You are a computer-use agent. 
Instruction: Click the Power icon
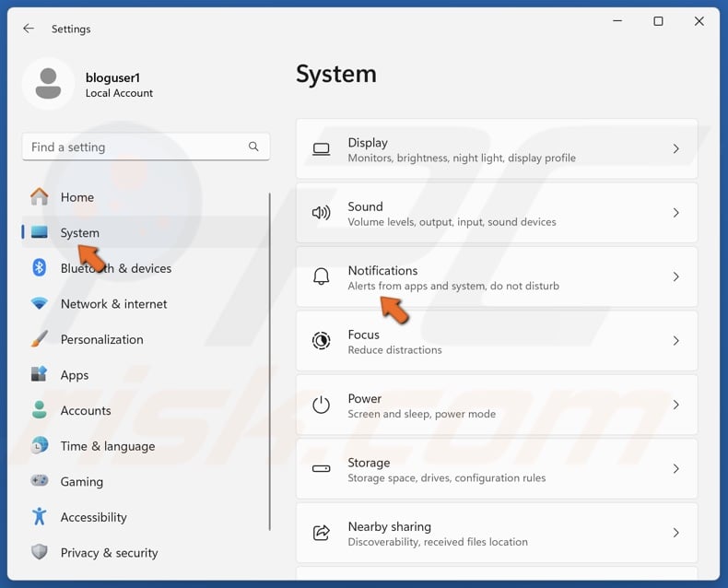pyautogui.click(x=322, y=405)
